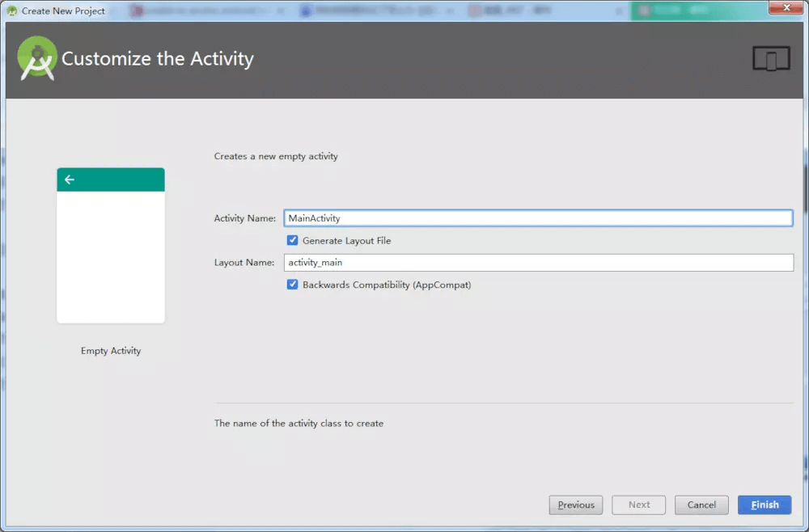Screen dimensions: 809x532
Task: Click the Android Studio logo in header
Action: (37, 58)
